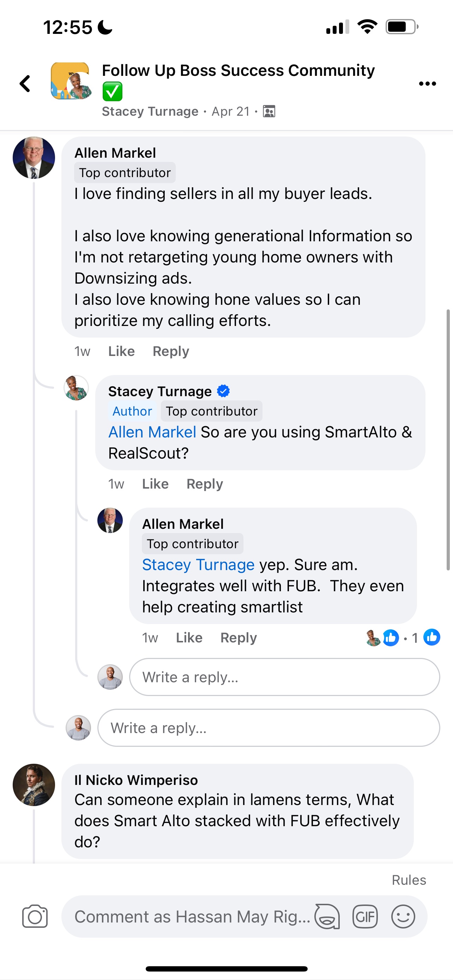Tap the nested "Write a reply…" field under Allen's reply
Image resolution: width=453 pixels, height=980 pixels.
coord(284,677)
